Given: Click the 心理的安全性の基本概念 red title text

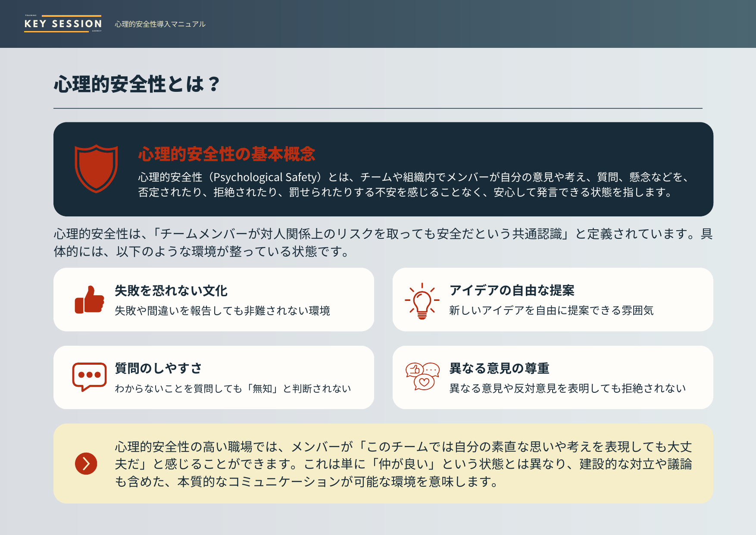Looking at the screenshot, I should pyautogui.click(x=226, y=153).
